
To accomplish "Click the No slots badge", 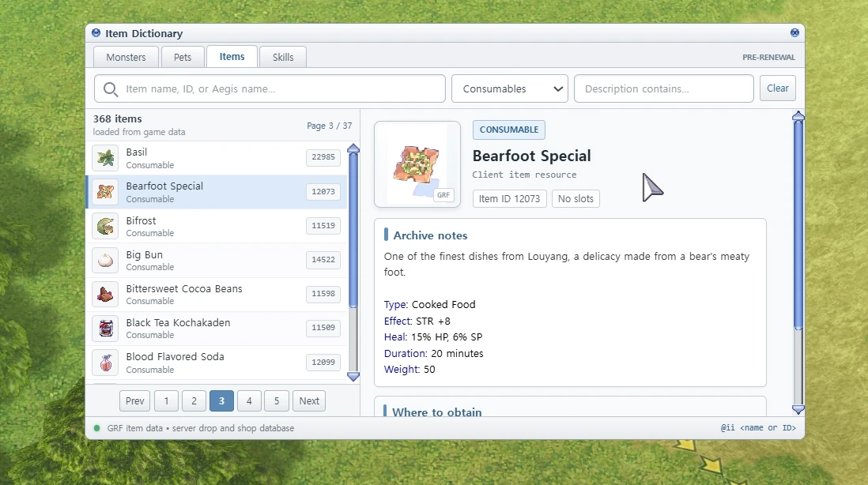I will click(576, 198).
